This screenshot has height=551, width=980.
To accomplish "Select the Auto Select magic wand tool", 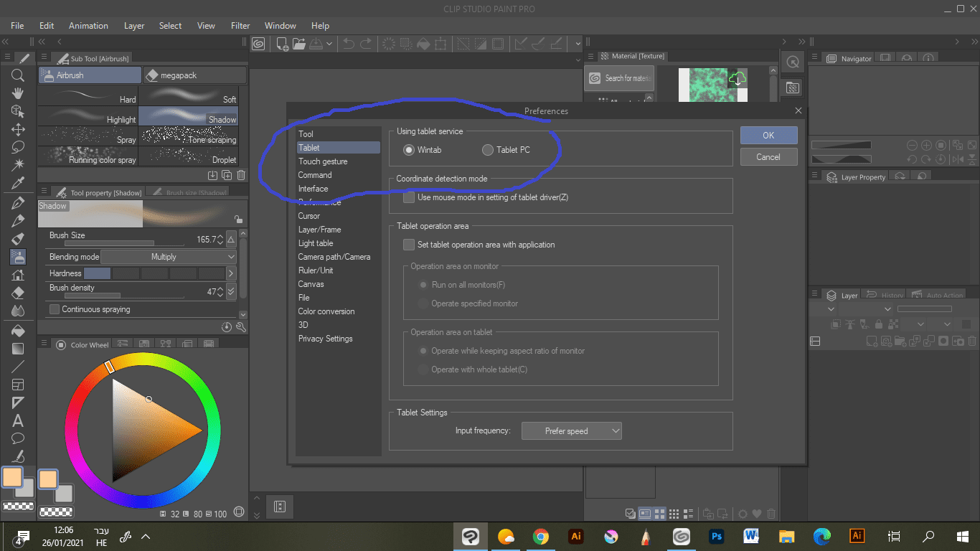I will pyautogui.click(x=18, y=165).
